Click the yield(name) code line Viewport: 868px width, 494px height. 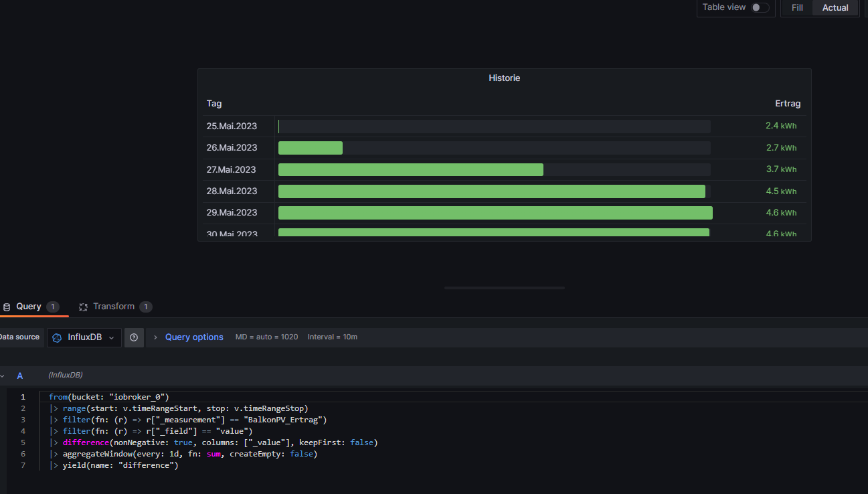pos(114,465)
